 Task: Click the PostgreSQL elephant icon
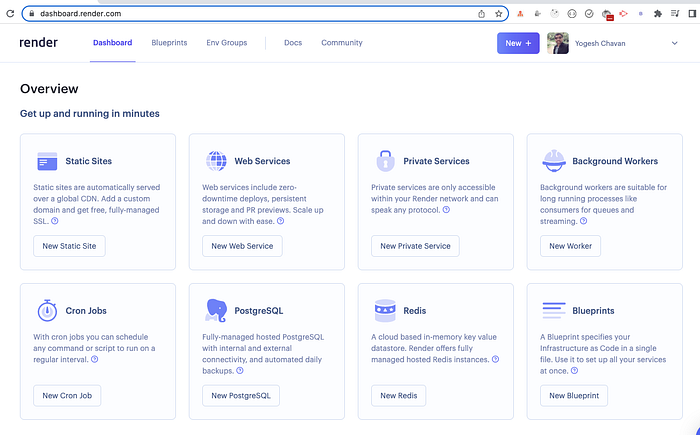coord(216,310)
